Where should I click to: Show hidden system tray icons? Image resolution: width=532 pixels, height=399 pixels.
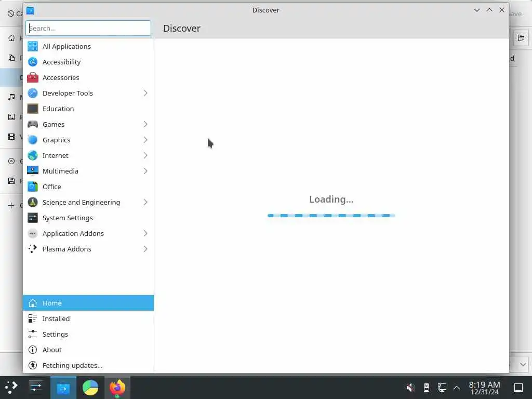pos(457,388)
